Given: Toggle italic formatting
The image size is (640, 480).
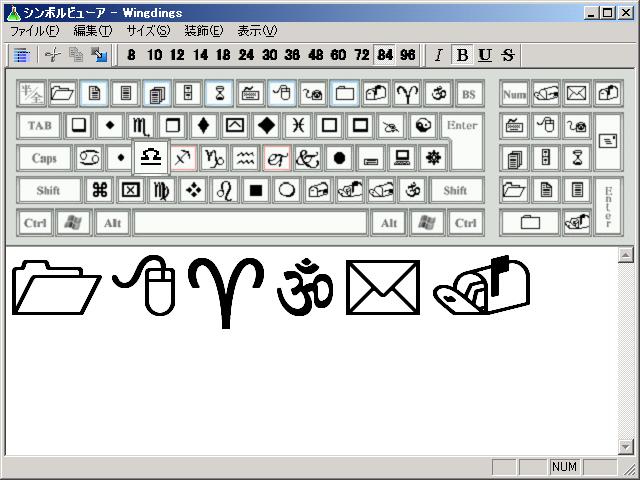Looking at the screenshot, I should click(x=439, y=55).
